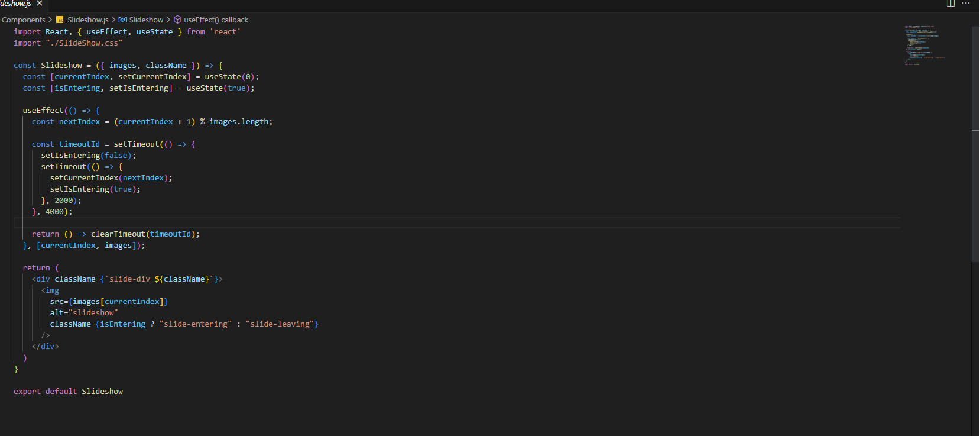980x436 pixels.
Task: Click the 4000 timeout delay value
Action: click(54, 212)
